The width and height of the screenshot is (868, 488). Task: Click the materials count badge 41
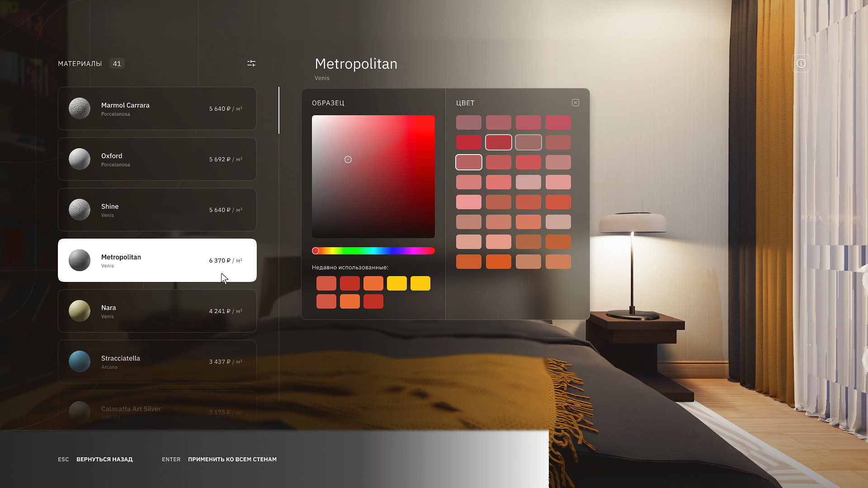(x=117, y=63)
